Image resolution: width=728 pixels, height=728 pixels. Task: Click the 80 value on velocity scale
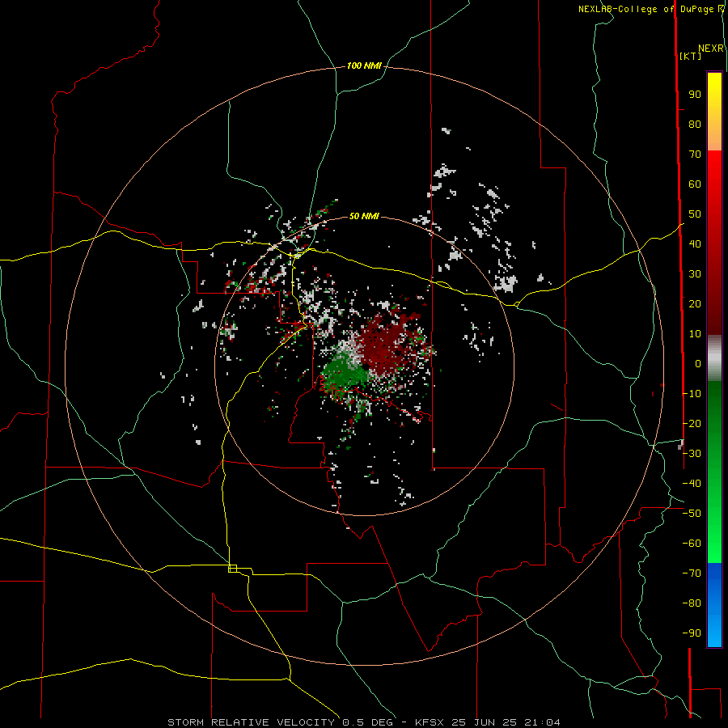(x=695, y=124)
